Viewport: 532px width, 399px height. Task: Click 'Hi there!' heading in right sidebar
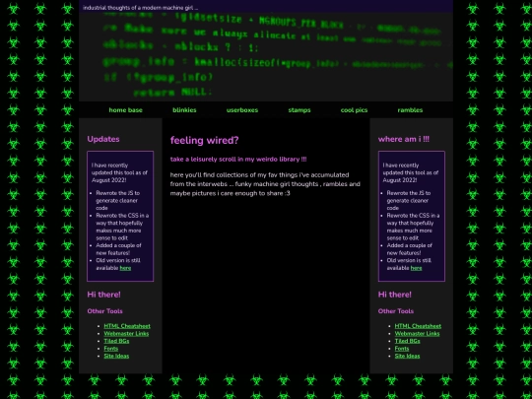click(395, 295)
